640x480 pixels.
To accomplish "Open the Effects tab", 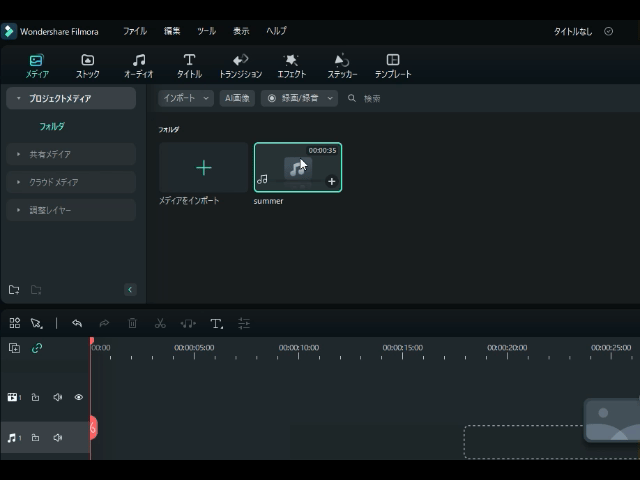I will (x=291, y=66).
